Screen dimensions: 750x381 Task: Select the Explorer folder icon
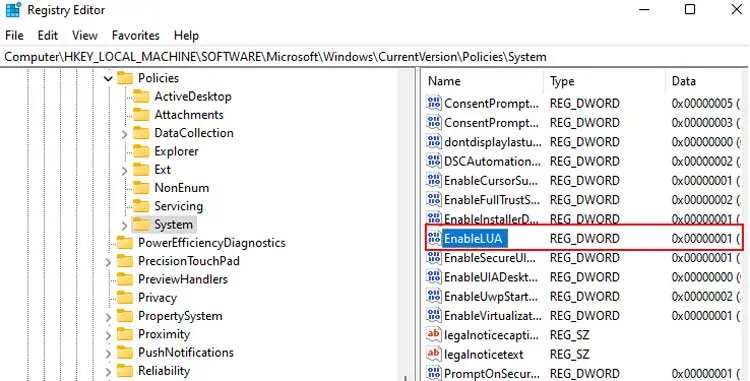[x=141, y=152]
